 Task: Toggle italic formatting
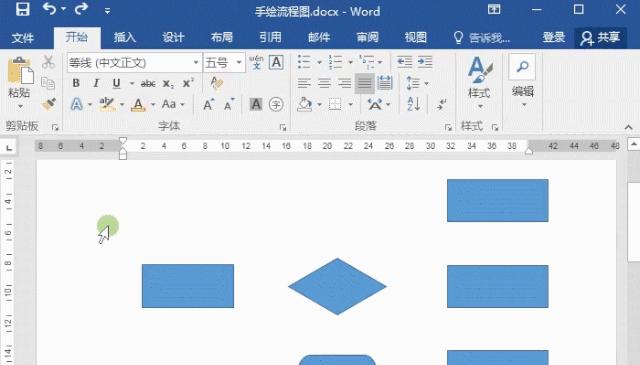coord(96,83)
